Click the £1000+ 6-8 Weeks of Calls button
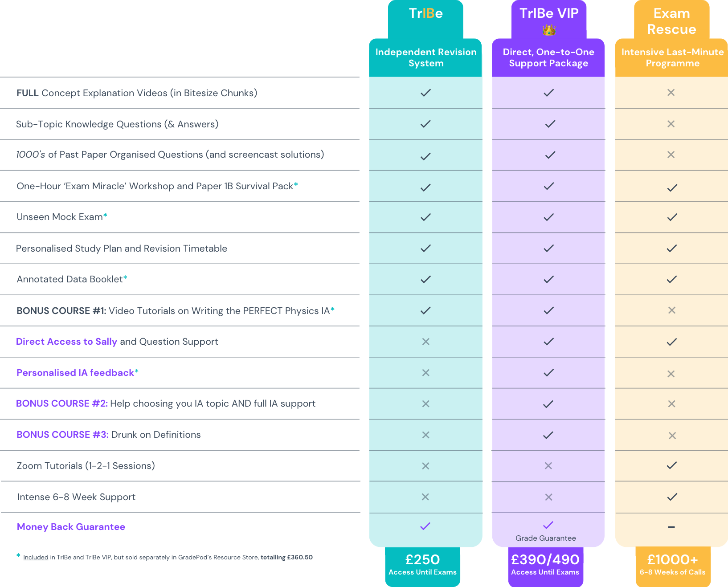 (672, 565)
